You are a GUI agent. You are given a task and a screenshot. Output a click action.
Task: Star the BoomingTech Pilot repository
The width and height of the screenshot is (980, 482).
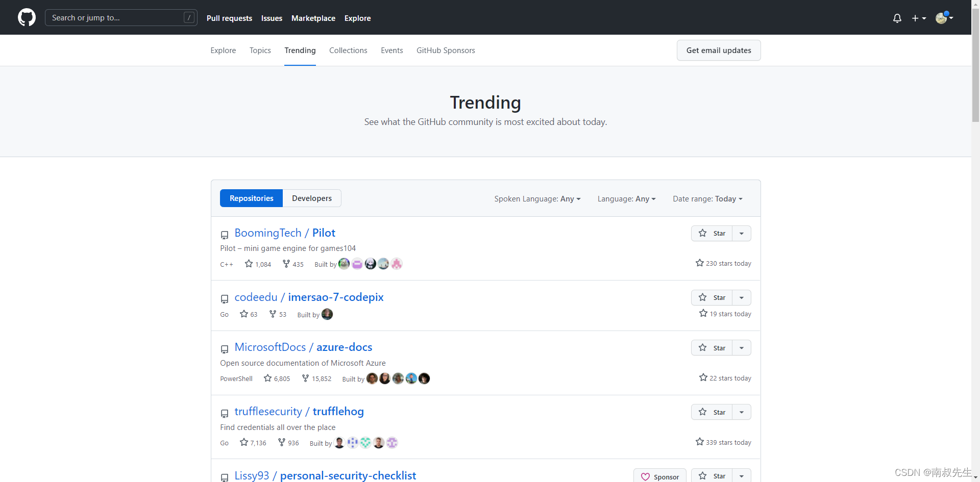712,233
